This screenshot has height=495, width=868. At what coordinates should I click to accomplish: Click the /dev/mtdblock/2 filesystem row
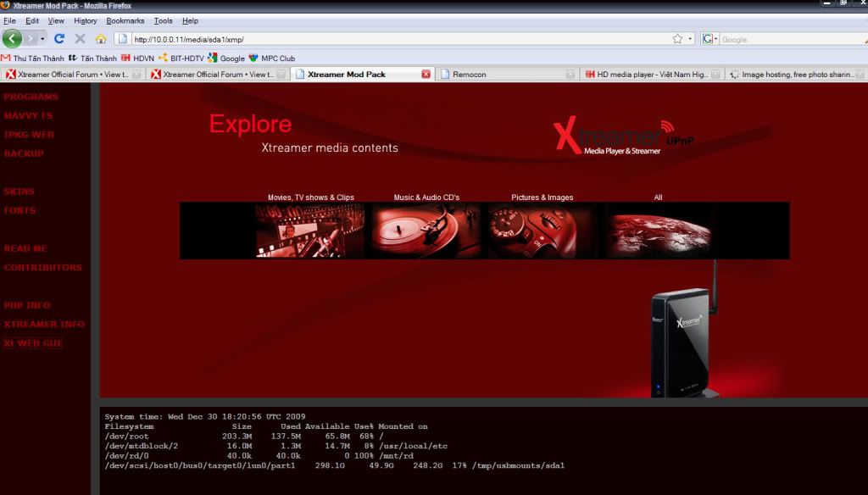tap(275, 446)
